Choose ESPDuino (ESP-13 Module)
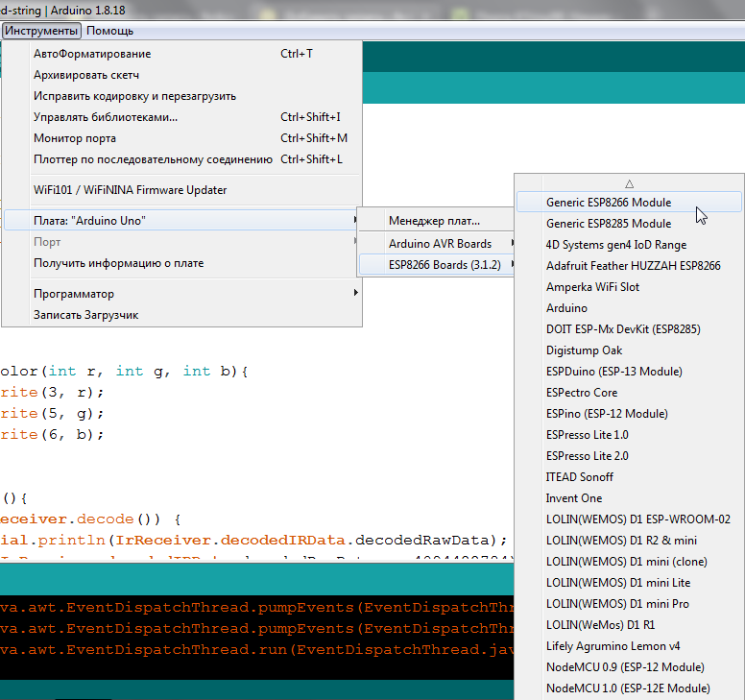This screenshot has height=700, width=745. pyautogui.click(x=629, y=372)
